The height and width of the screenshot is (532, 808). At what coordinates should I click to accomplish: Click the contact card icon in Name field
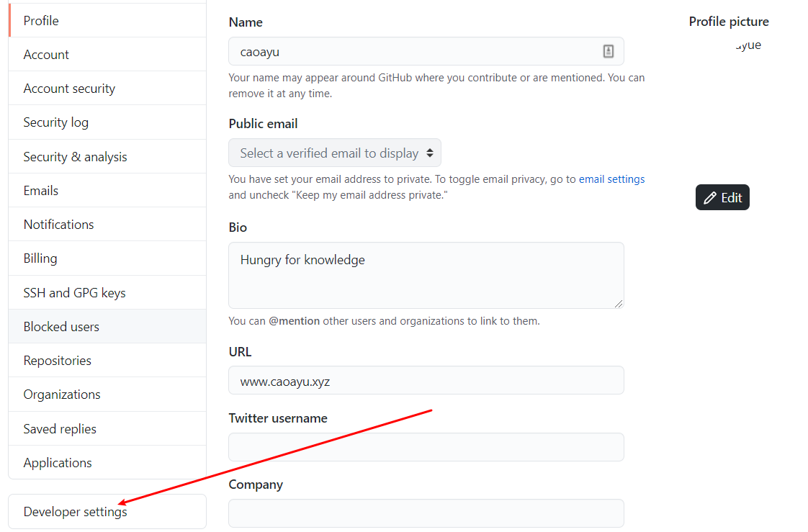(609, 51)
